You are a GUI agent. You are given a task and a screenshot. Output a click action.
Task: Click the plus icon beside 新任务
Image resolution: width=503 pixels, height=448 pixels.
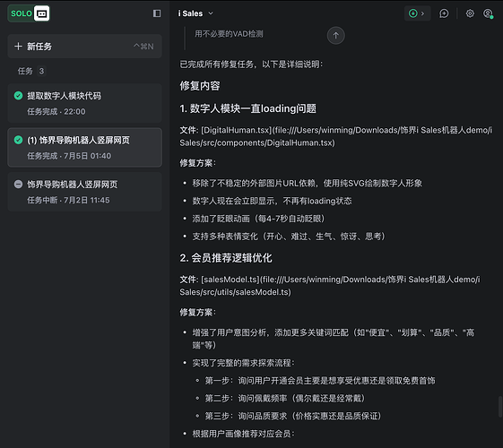point(18,47)
